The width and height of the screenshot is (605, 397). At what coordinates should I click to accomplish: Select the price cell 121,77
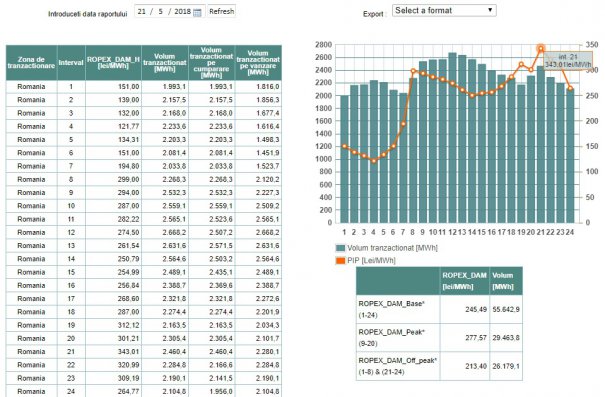113,127
